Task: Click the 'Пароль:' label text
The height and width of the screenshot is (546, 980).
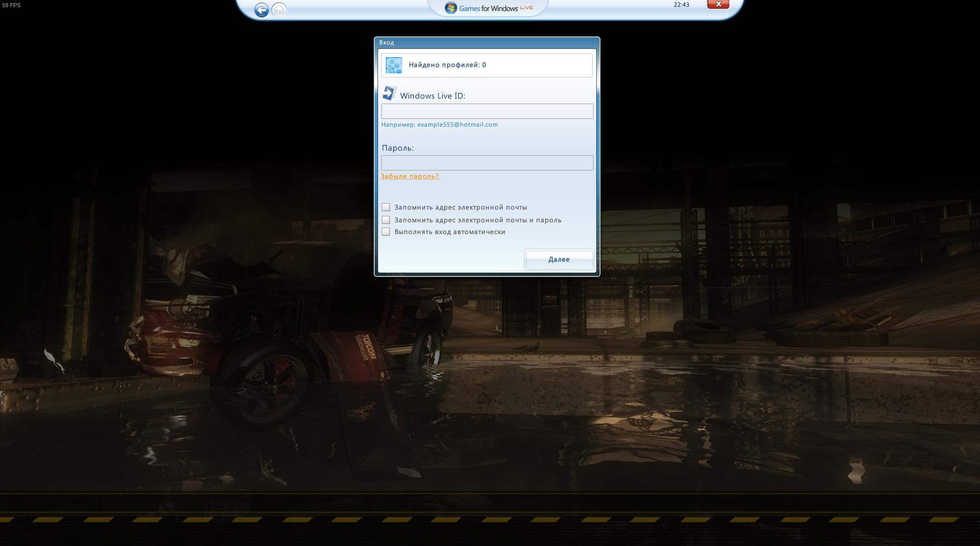Action: click(398, 148)
